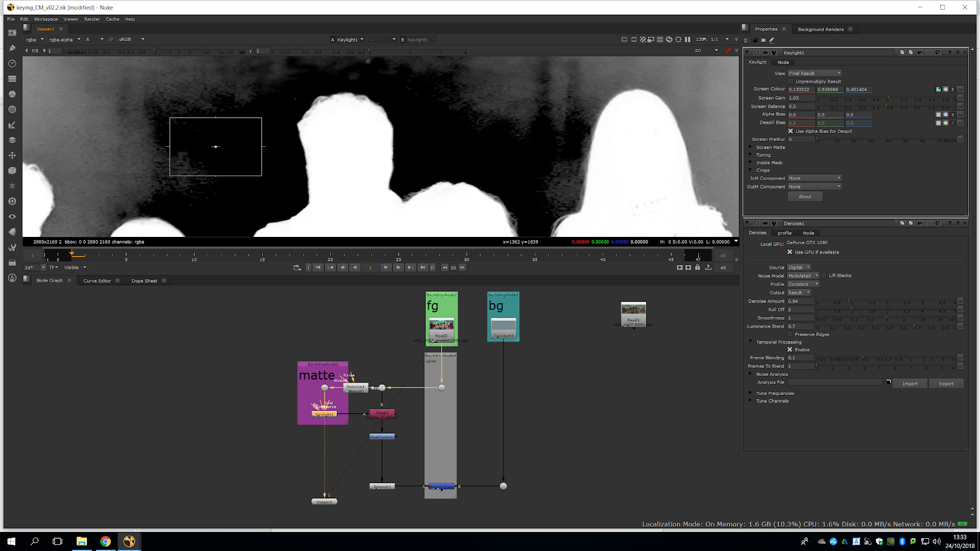Open the Render menu
Viewport: 980px width, 551px height.
[x=92, y=19]
